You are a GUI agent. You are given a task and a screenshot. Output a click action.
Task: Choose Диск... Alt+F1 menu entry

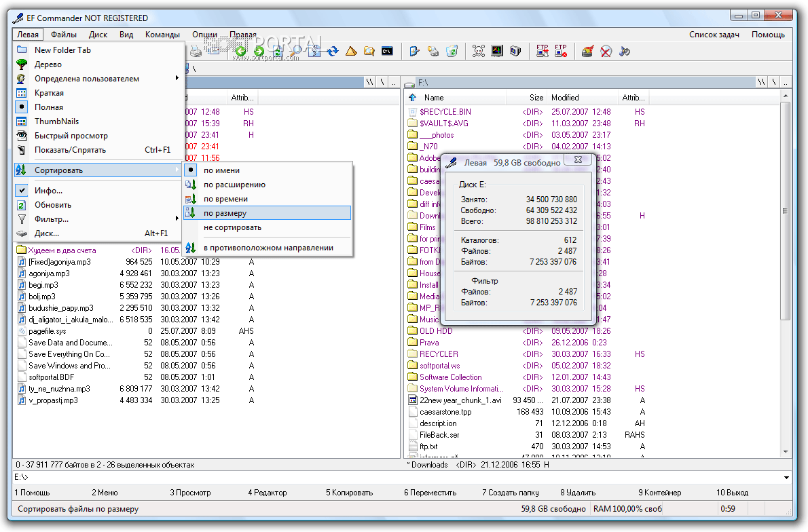click(x=98, y=233)
